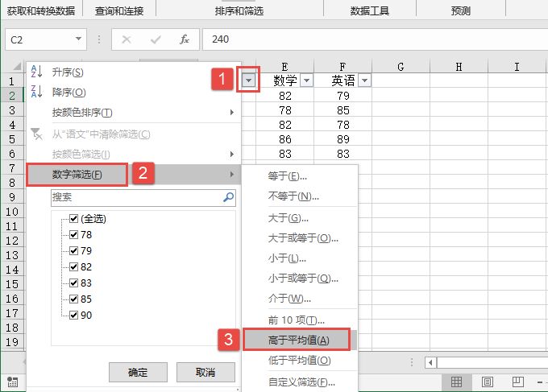Click the enter checkmark in formula bar

156,39
